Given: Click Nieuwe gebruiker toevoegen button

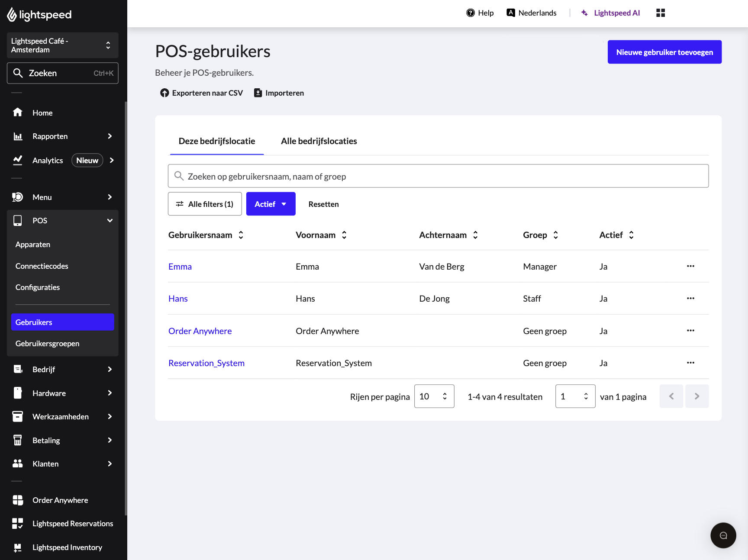Looking at the screenshot, I should click(x=664, y=52).
